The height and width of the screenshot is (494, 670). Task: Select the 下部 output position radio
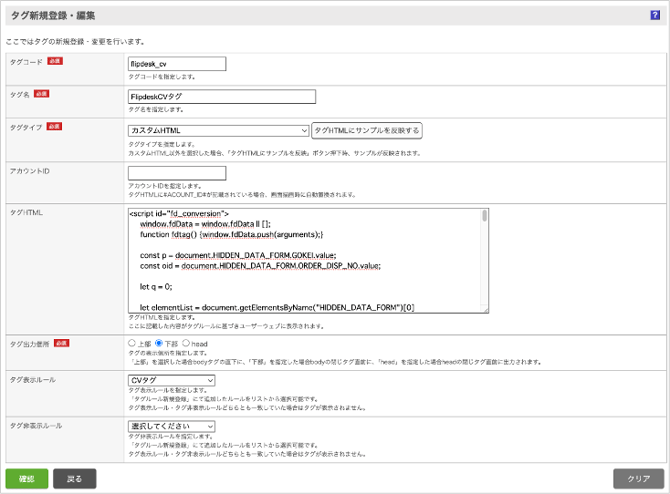click(158, 343)
